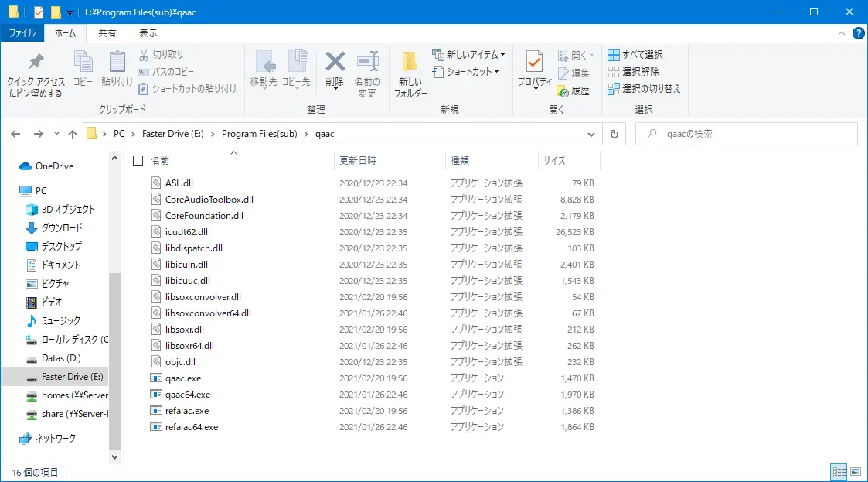The width and height of the screenshot is (868, 482).
Task: Go Back with left arrow
Action: tap(15, 134)
